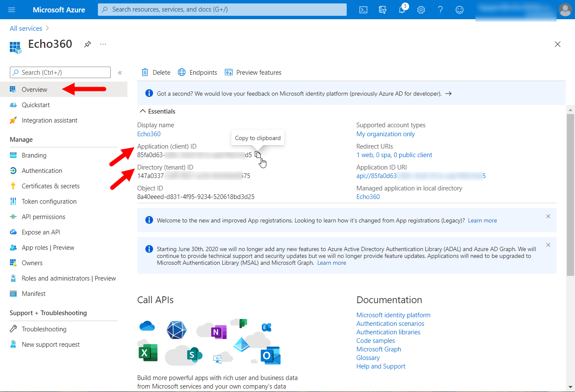Click the global search resources box
Viewport: 575px width, 392px height.
222,9
